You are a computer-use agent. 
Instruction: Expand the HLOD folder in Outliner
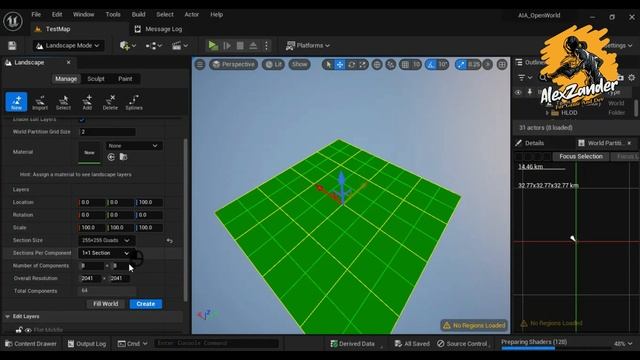[547, 113]
